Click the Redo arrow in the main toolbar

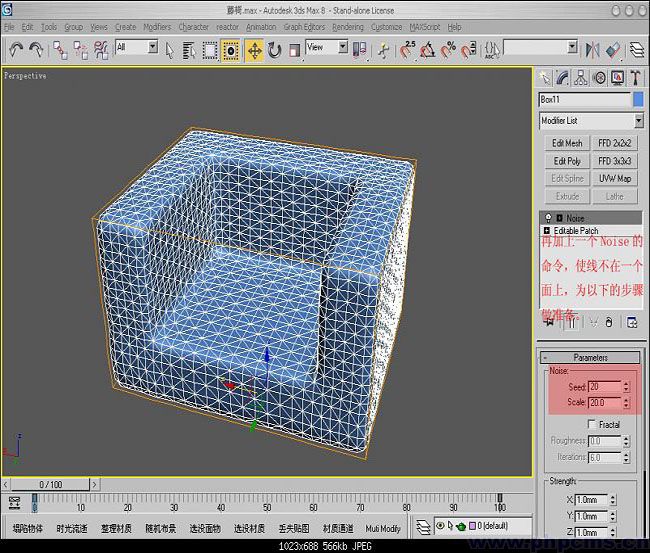click(36, 50)
